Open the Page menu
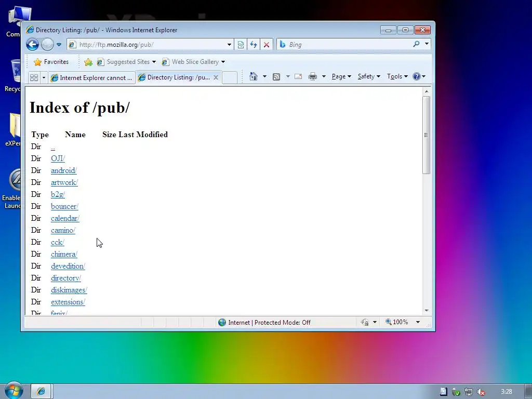 pos(341,76)
